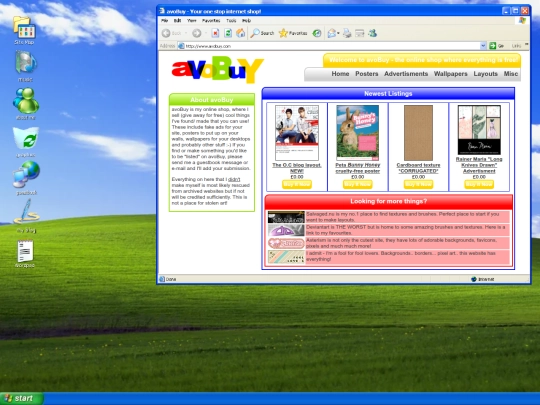Click the green Refresh icon in toolbar
The width and height of the screenshot is (540, 405).
(228, 33)
